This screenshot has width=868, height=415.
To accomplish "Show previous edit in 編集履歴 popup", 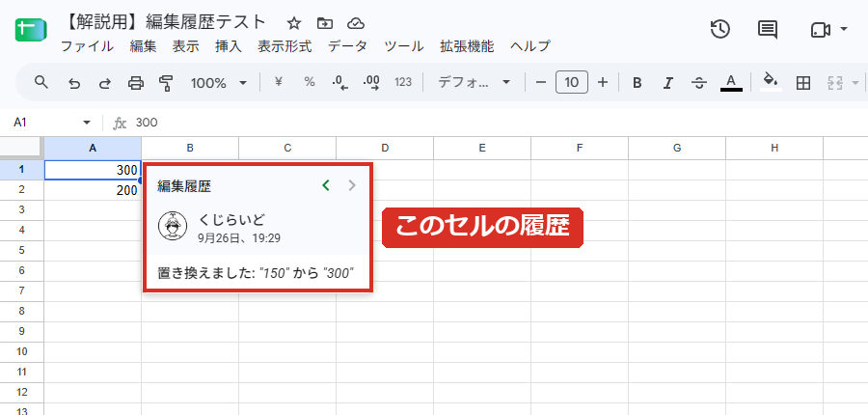I will [x=326, y=185].
